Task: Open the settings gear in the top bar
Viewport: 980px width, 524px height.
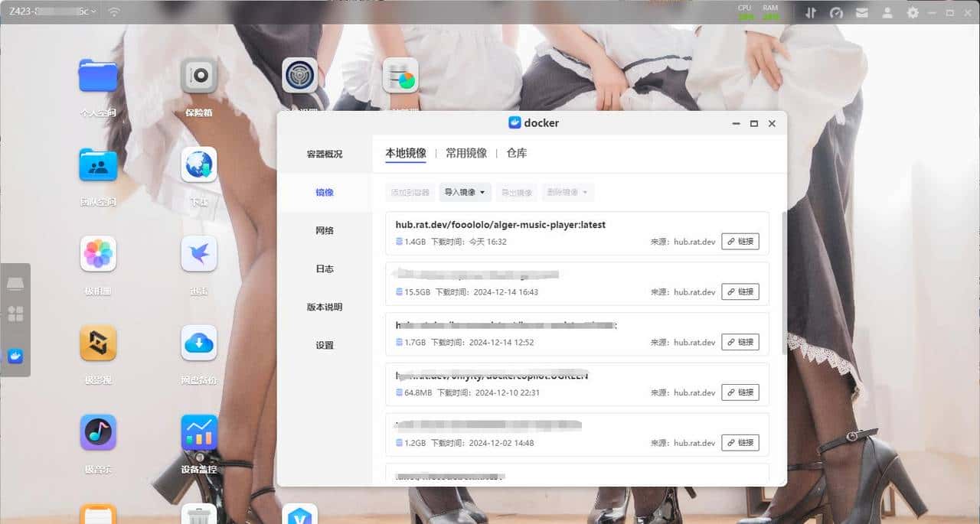Action: point(913,12)
